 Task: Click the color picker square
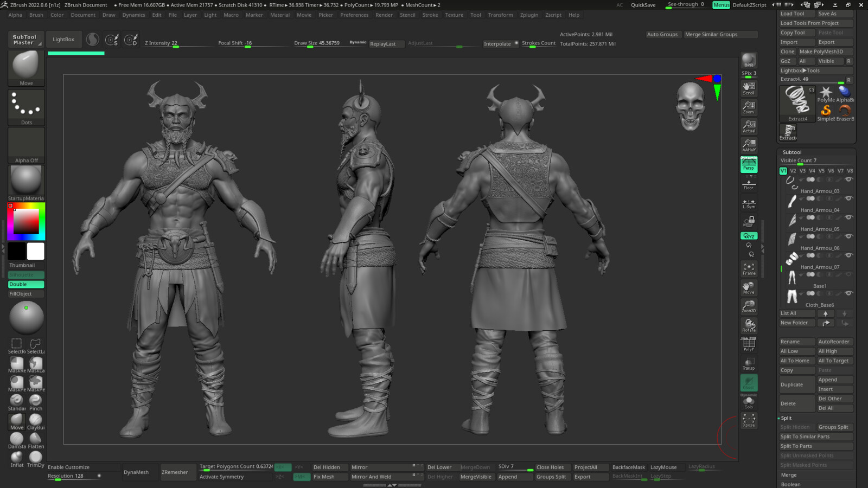click(26, 222)
